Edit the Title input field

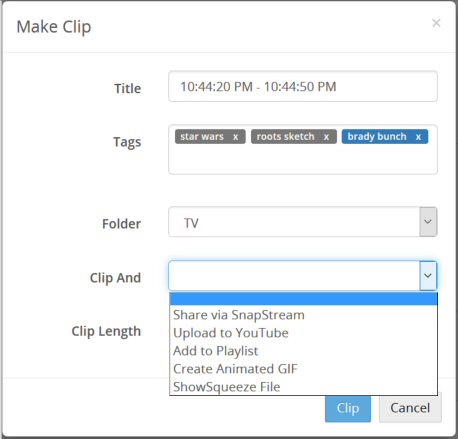tap(303, 86)
